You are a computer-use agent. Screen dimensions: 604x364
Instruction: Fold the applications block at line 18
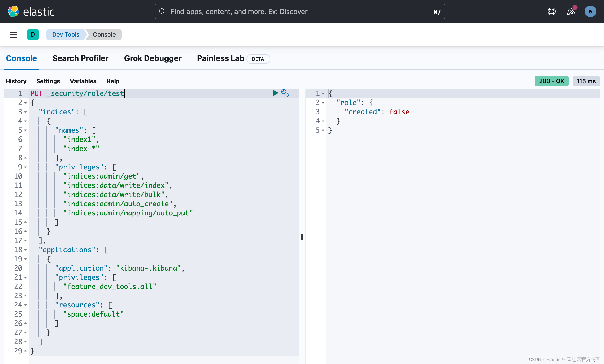[25, 250]
